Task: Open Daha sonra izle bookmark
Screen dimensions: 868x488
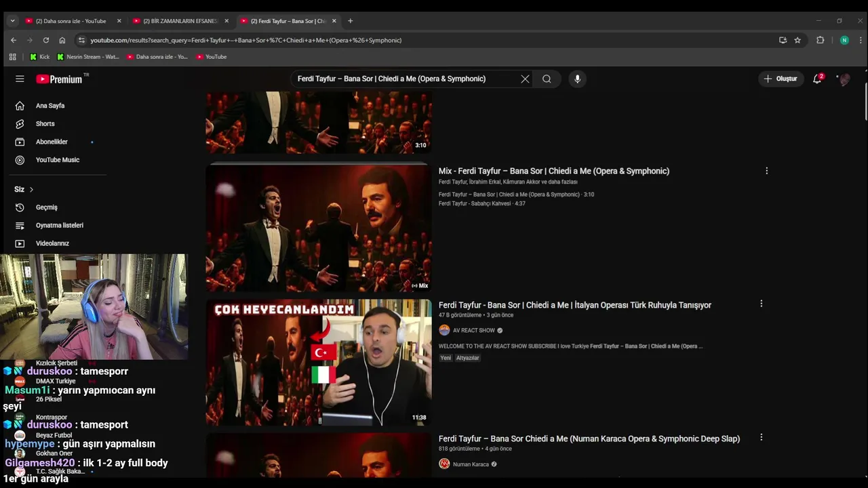Action: point(157,57)
